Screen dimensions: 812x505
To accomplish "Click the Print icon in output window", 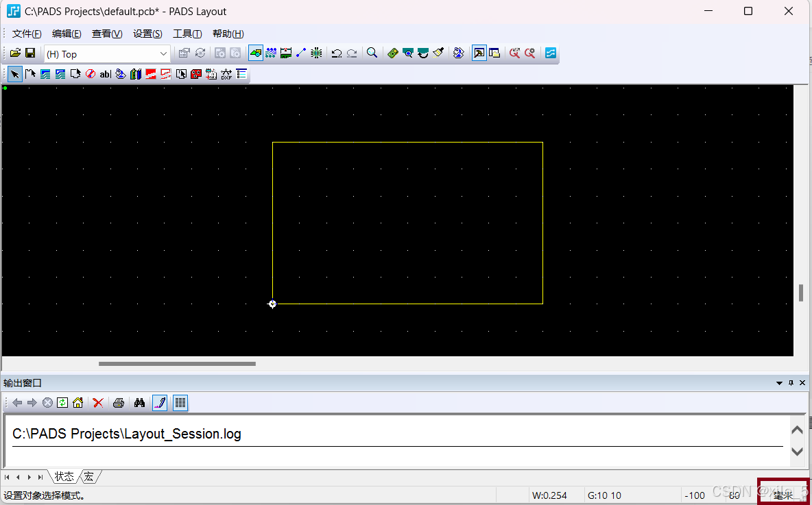I will (119, 402).
